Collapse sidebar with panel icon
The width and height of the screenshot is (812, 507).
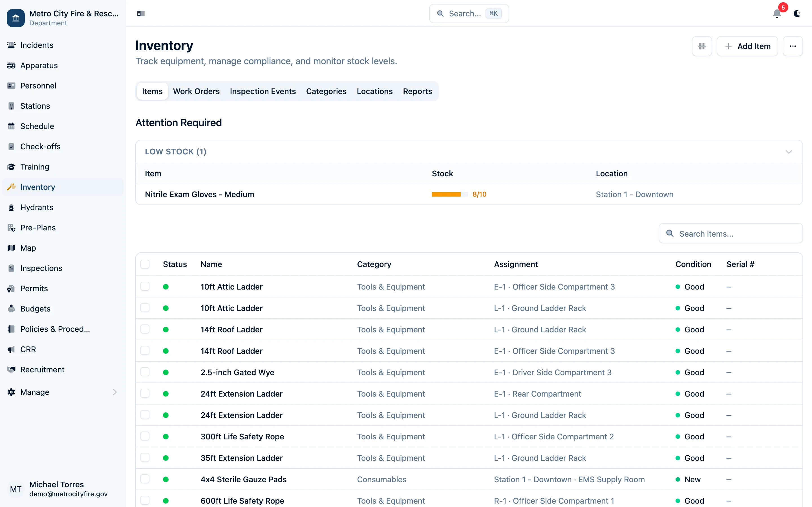click(141, 14)
